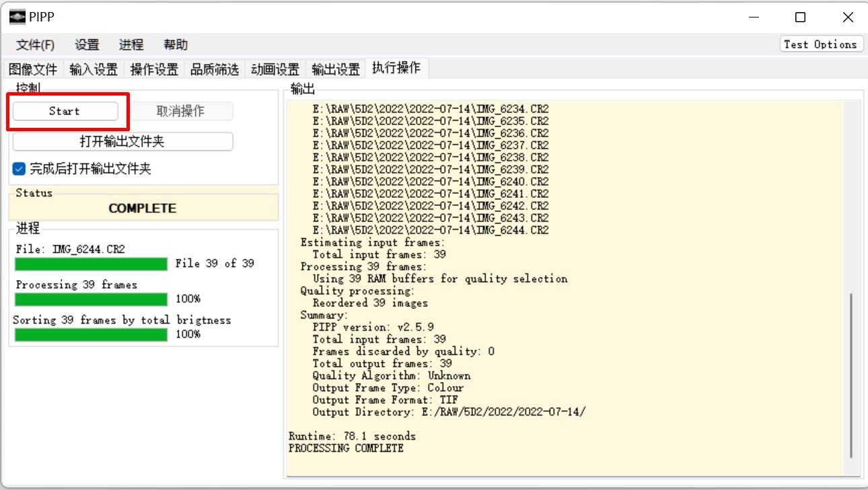Click the COMPLETE status field
The width and height of the screenshot is (868, 490).
pyautogui.click(x=143, y=208)
